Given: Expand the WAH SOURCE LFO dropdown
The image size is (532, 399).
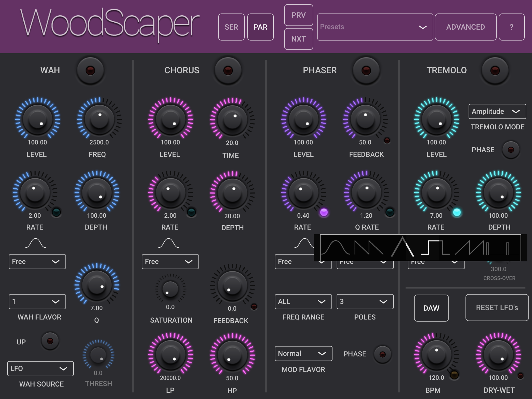Looking at the screenshot, I should click(40, 368).
